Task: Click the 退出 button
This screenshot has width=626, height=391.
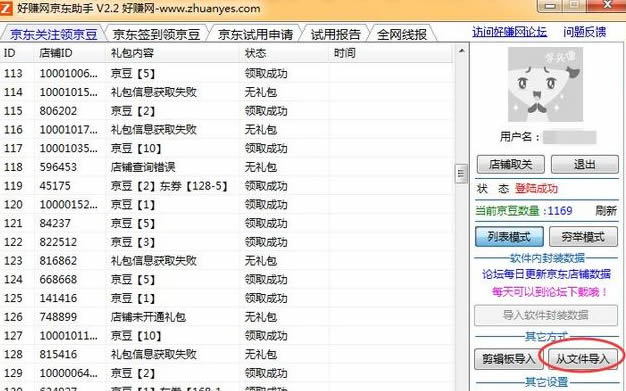Action: pyautogui.click(x=585, y=164)
